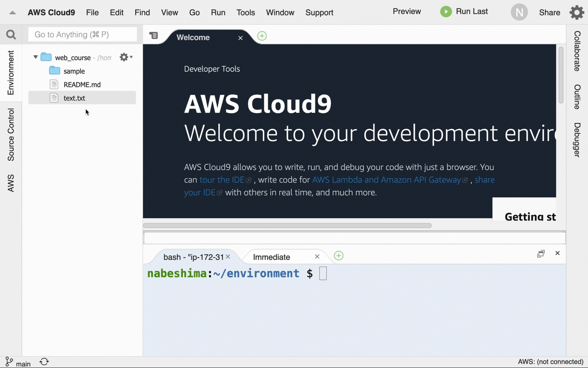Click the user avatar N
Viewport: 588px width, 368px height.
click(x=519, y=12)
